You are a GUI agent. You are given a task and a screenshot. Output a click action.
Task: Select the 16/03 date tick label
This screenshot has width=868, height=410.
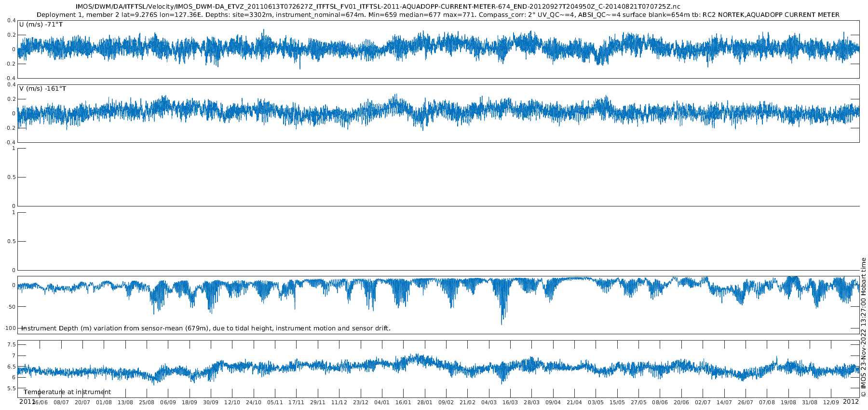pyautogui.click(x=510, y=403)
